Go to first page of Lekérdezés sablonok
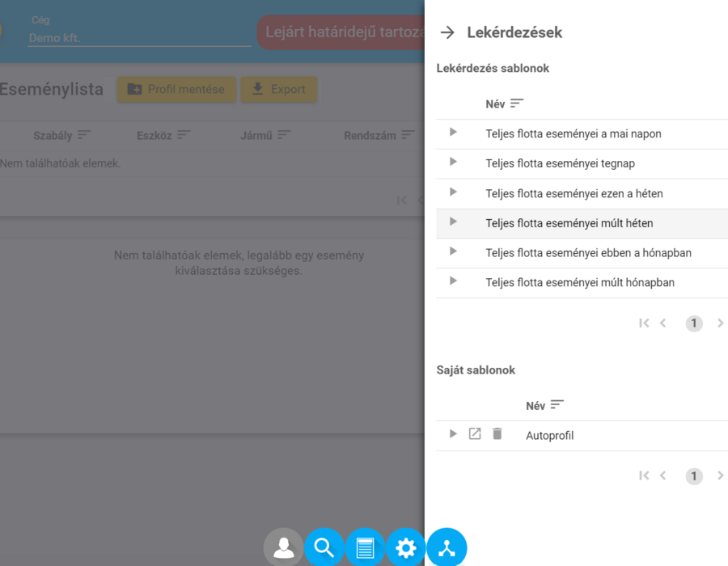Image resolution: width=728 pixels, height=566 pixels. point(644,323)
